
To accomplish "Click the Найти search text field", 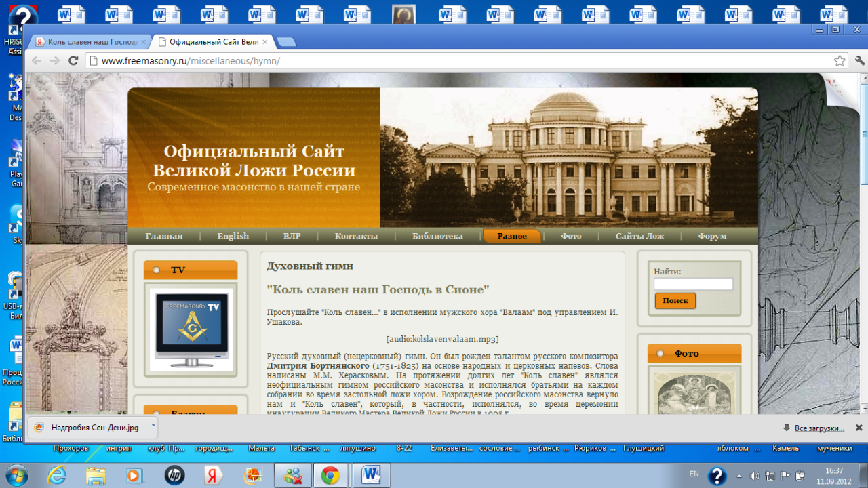I will click(x=693, y=284).
